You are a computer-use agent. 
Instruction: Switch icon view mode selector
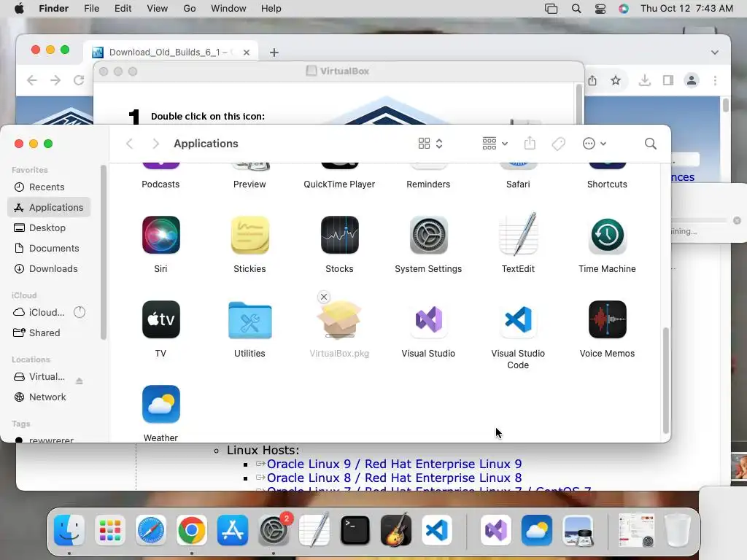coord(430,144)
